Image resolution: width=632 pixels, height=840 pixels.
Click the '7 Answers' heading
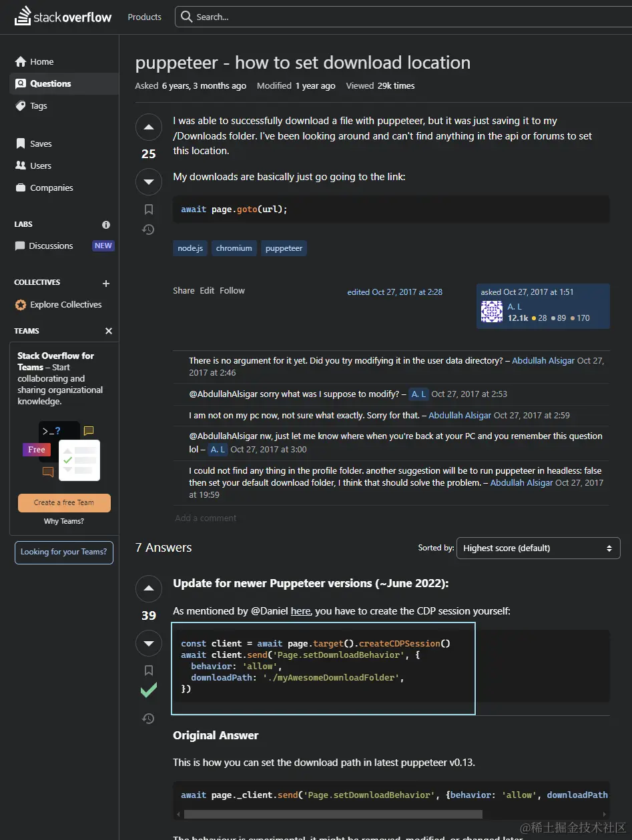pos(164,548)
